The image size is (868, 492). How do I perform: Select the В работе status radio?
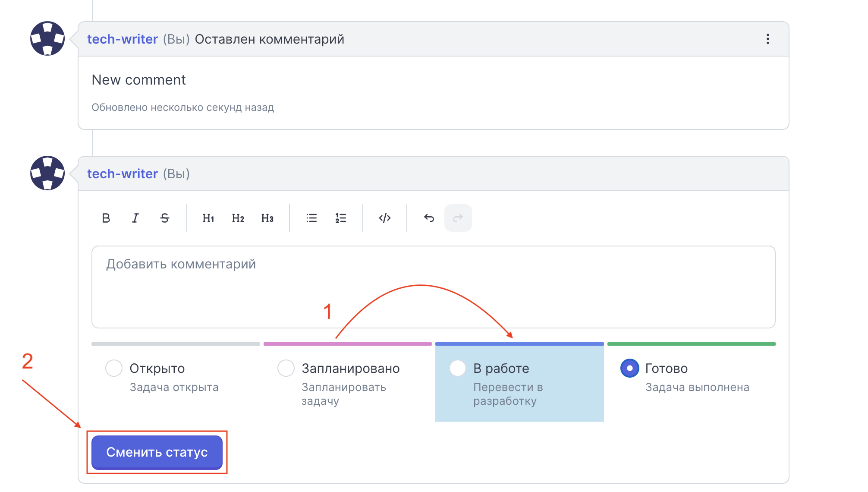point(458,368)
